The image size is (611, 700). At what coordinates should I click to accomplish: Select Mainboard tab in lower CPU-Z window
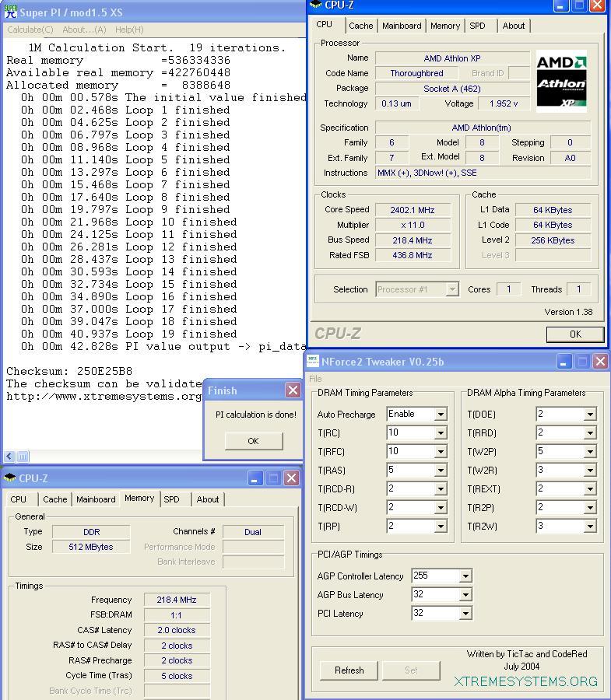point(96,499)
